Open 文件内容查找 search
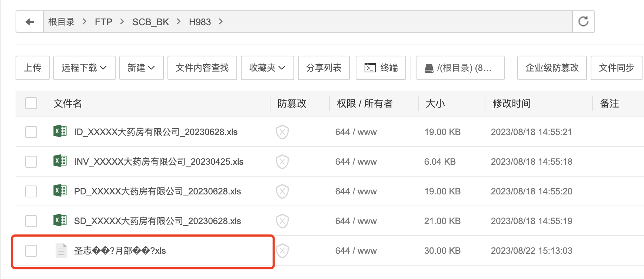Image resolution: width=644 pixels, height=279 pixels. click(202, 68)
